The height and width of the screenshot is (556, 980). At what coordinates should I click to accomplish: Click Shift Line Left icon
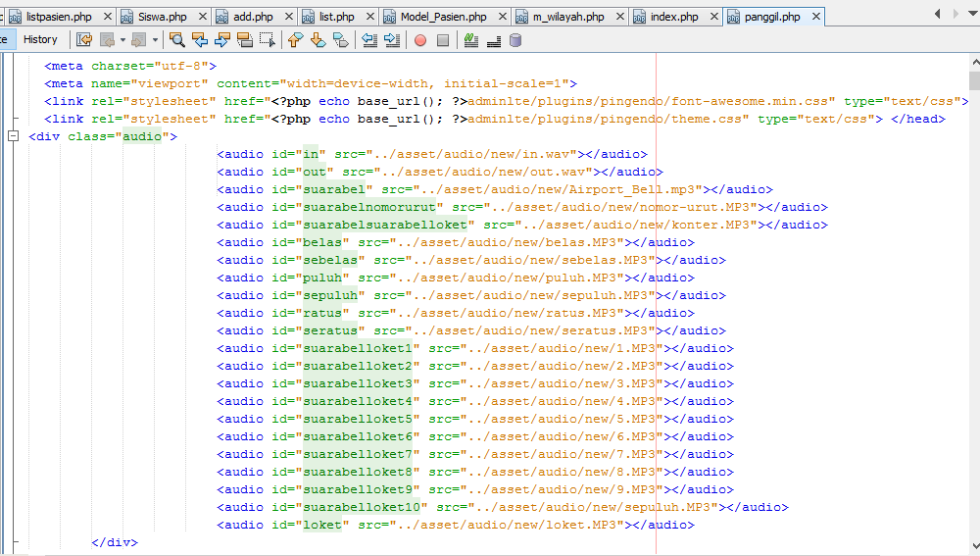pyautogui.click(x=369, y=40)
